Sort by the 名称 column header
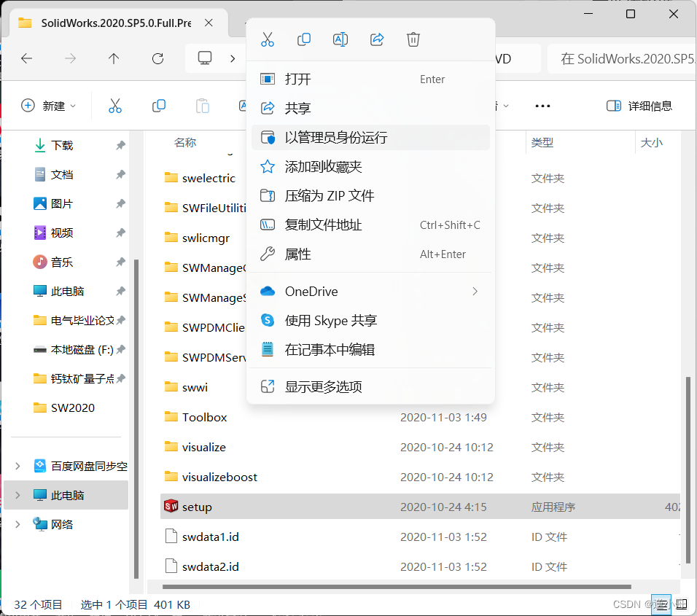Screen dimensions: 697x616 tap(185, 143)
